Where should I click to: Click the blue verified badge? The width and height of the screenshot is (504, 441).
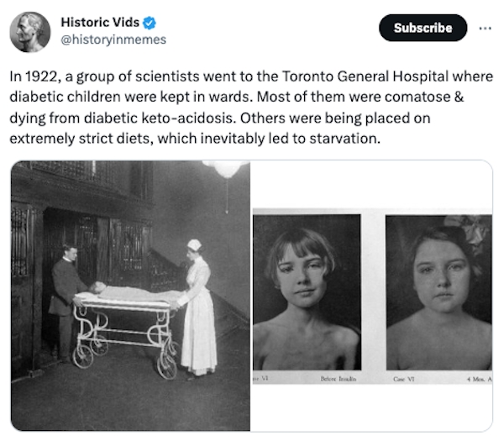point(150,23)
